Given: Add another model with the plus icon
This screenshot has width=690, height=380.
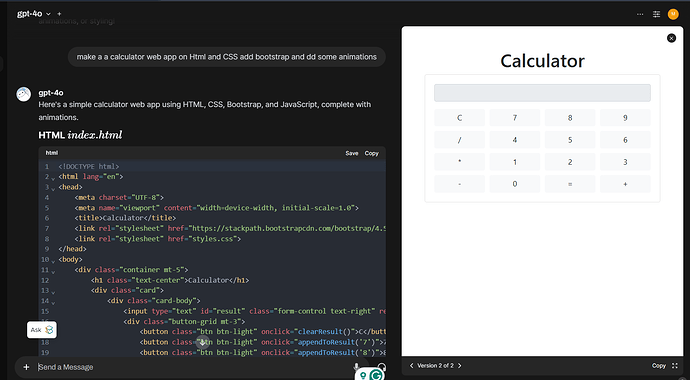Looking at the screenshot, I should [59, 14].
